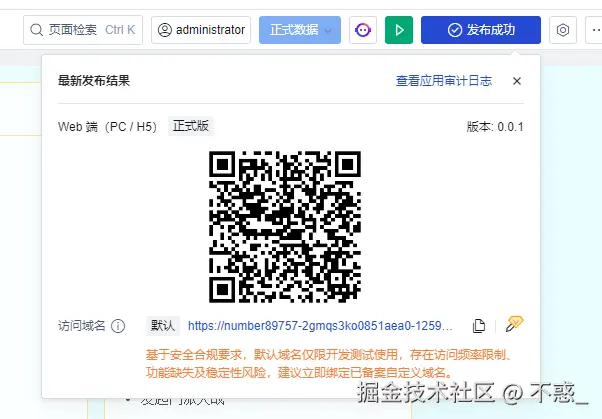The width and height of the screenshot is (602, 419).
Task: Open the more options ellipsis button
Action: point(594,30)
